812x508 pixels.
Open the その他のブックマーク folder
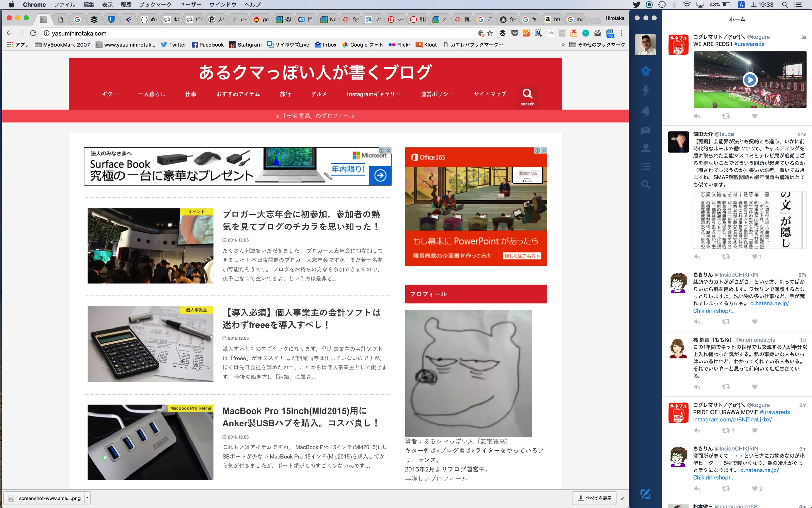coord(597,45)
